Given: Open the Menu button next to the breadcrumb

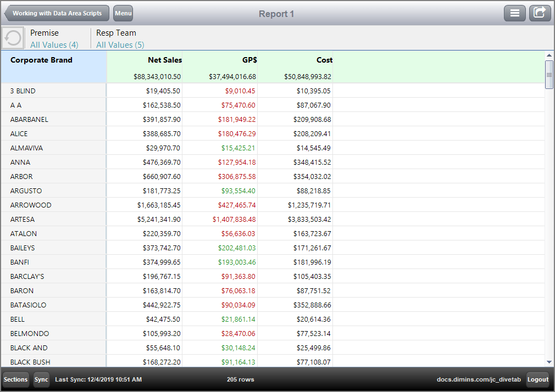Looking at the screenshot, I should [123, 13].
